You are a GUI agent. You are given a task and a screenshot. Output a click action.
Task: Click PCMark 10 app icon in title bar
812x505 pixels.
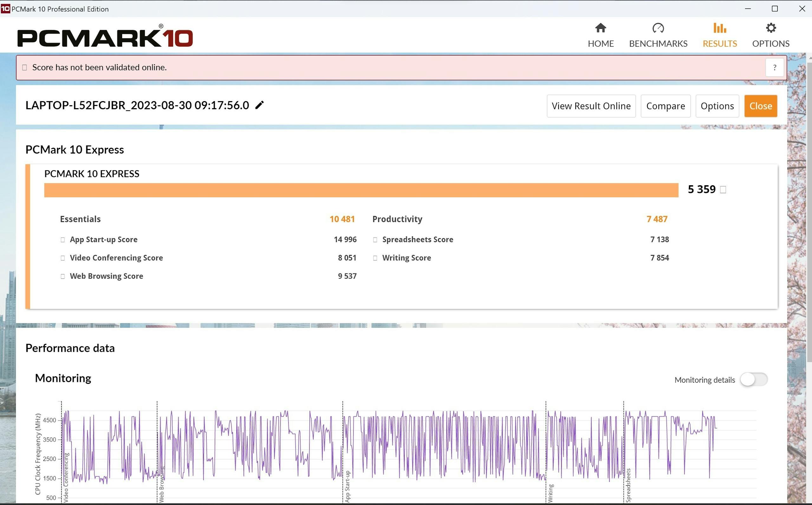pyautogui.click(x=5, y=9)
